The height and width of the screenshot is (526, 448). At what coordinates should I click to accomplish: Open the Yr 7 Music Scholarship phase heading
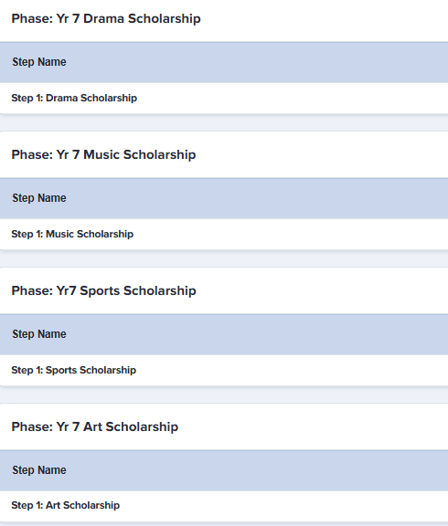point(104,155)
